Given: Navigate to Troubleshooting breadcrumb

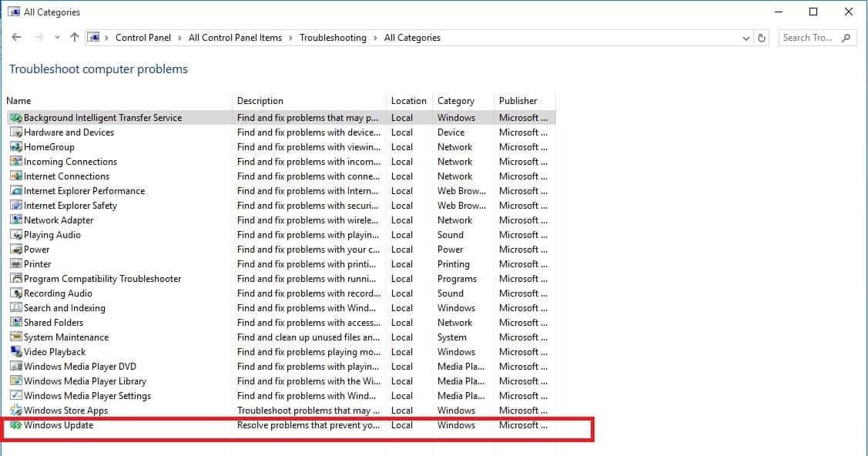Looking at the screenshot, I should coord(333,38).
